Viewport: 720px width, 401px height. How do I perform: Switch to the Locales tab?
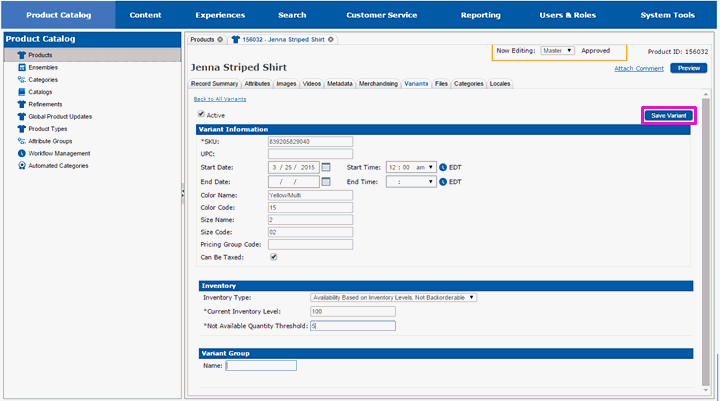pyautogui.click(x=500, y=84)
